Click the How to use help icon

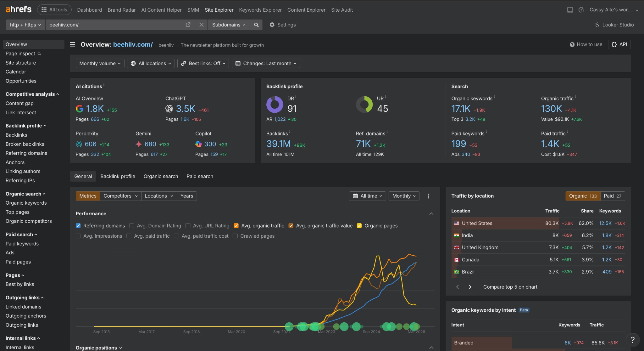[572, 44]
